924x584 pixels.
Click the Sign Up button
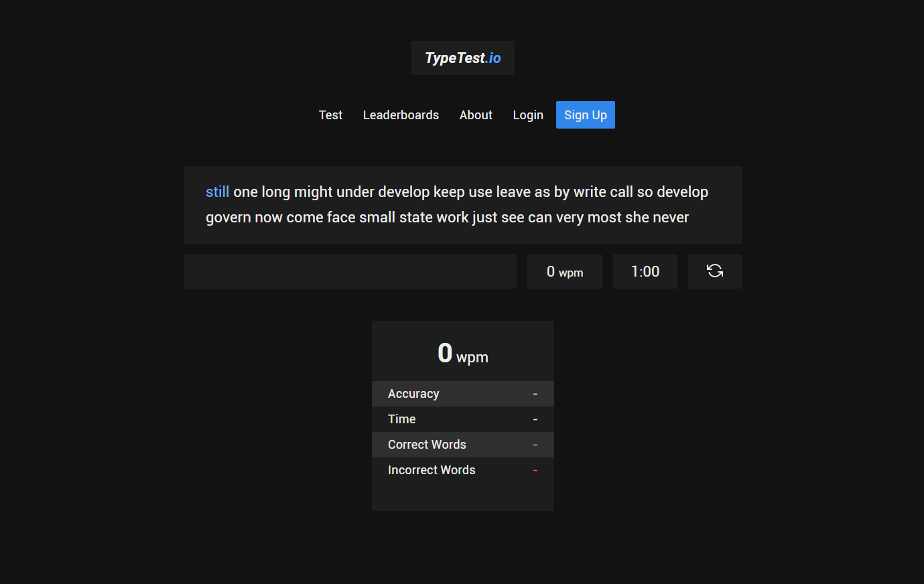coord(586,115)
